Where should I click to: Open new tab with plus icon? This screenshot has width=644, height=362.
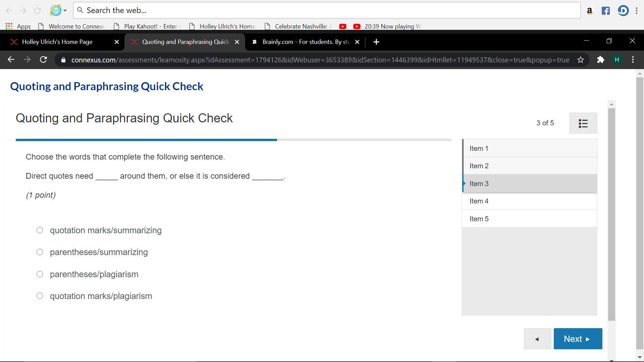pyautogui.click(x=376, y=42)
